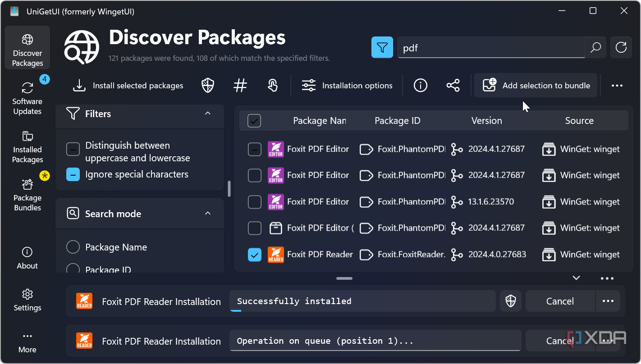This screenshot has width=641, height=364.
Task: Click the Foxit PDF Reader package icon
Action: (276, 255)
